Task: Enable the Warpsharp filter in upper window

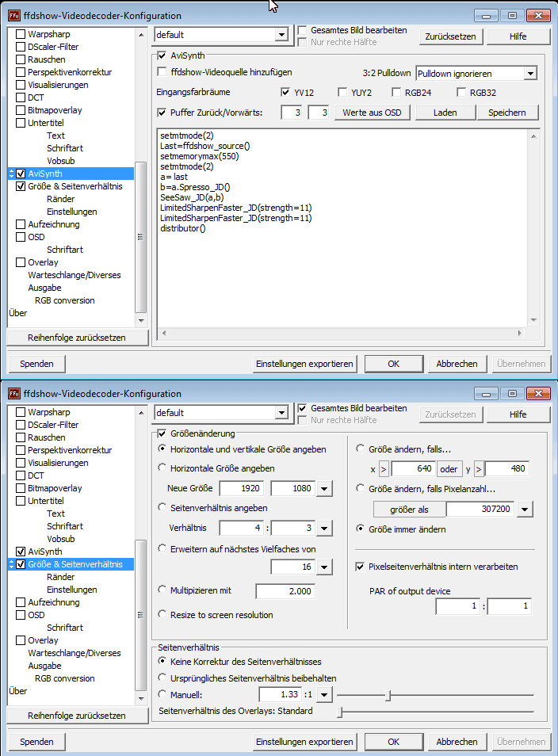Action: tap(21, 34)
